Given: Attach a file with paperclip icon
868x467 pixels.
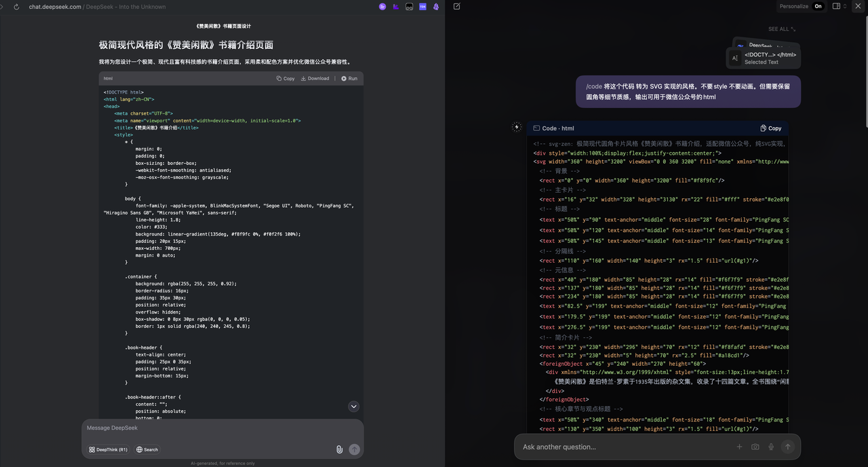Looking at the screenshot, I should pyautogui.click(x=339, y=449).
